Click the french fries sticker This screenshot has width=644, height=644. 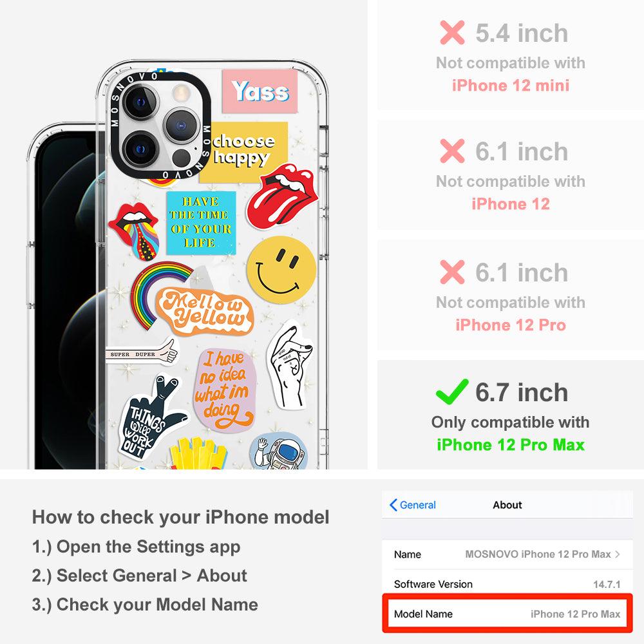(x=198, y=453)
